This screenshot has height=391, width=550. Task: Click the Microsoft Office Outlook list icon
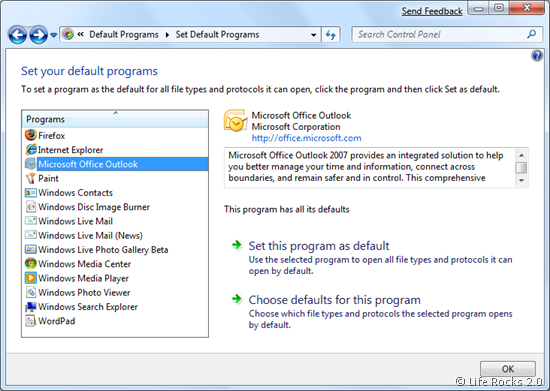click(31, 164)
